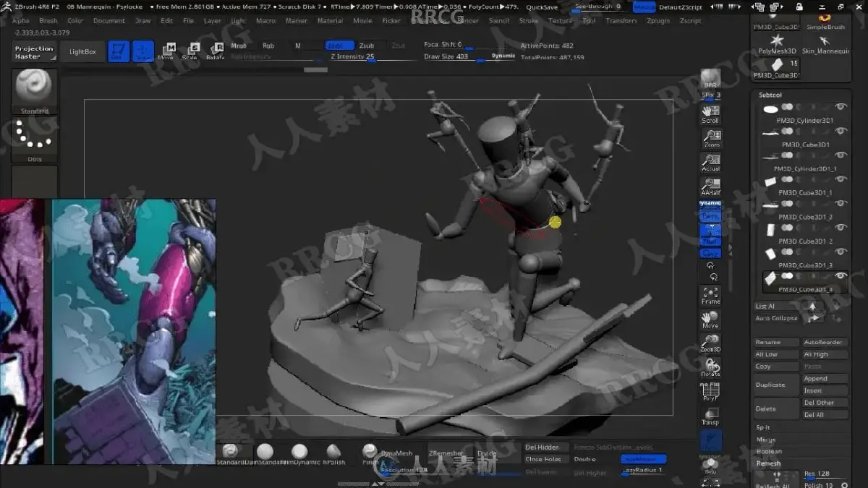Open the Standard brush picker
Screen dimensions: 868x488
coord(35,92)
